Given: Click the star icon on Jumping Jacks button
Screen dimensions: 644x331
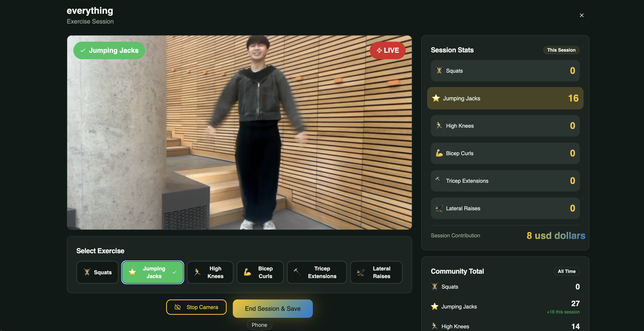Looking at the screenshot, I should point(132,272).
